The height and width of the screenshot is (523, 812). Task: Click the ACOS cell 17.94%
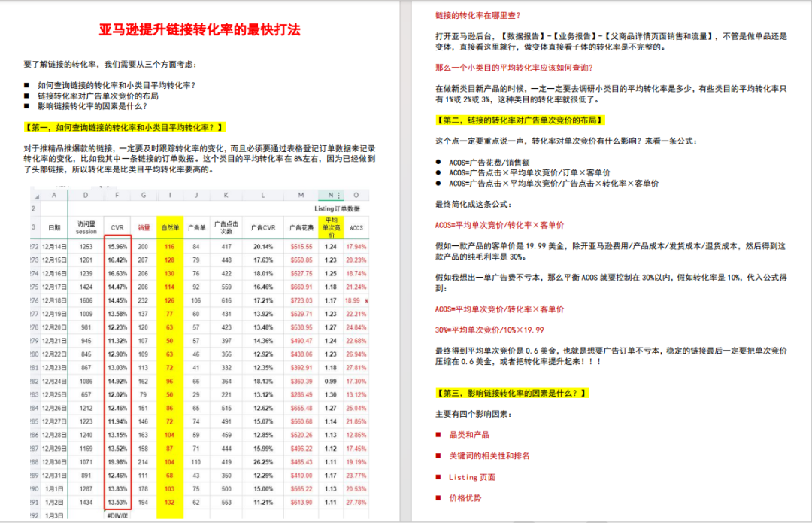356,247
